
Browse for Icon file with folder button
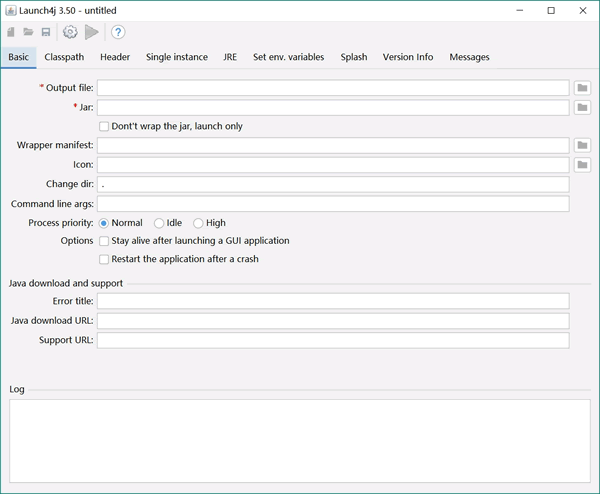(x=582, y=165)
